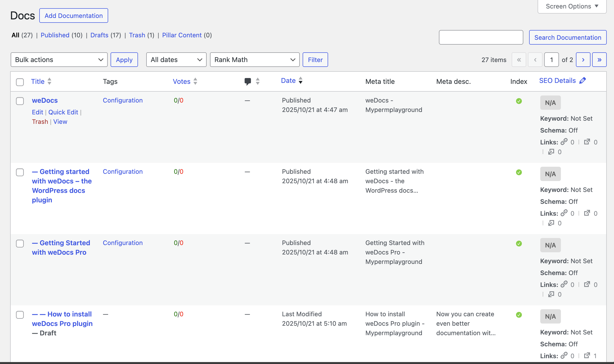Click the Add Documentation button

[x=74, y=16]
